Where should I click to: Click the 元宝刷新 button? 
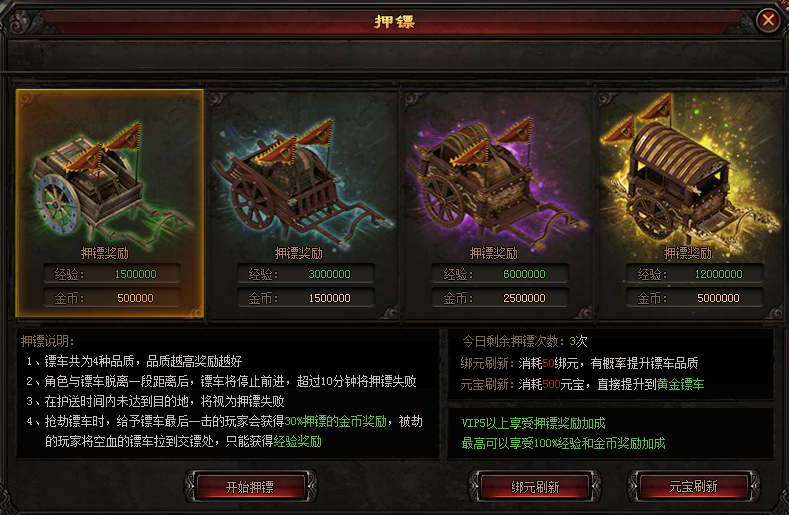(693, 486)
